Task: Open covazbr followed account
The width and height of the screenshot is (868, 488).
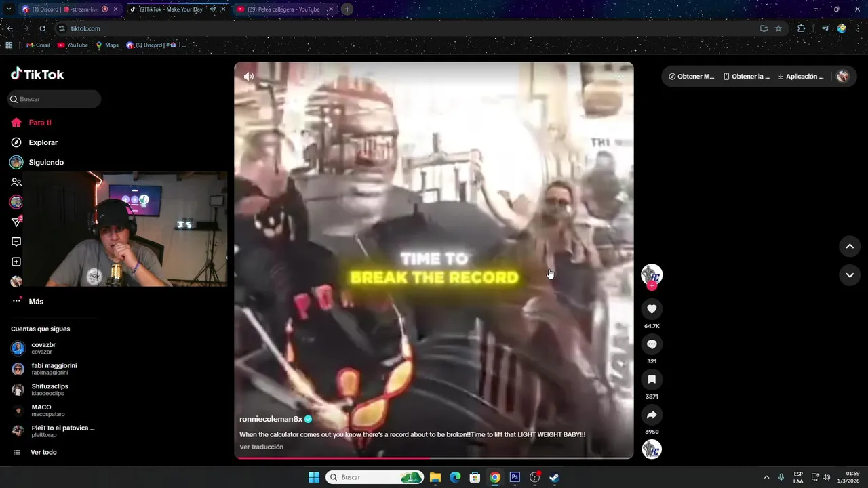Action: 54,348
